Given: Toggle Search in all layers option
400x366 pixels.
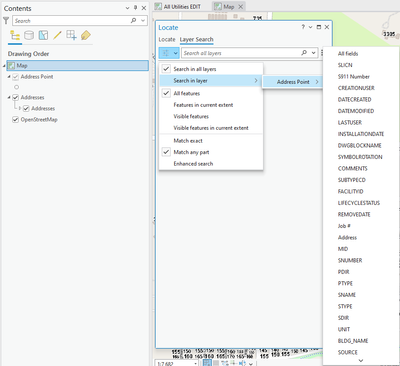Looking at the screenshot, I should pos(211,69).
